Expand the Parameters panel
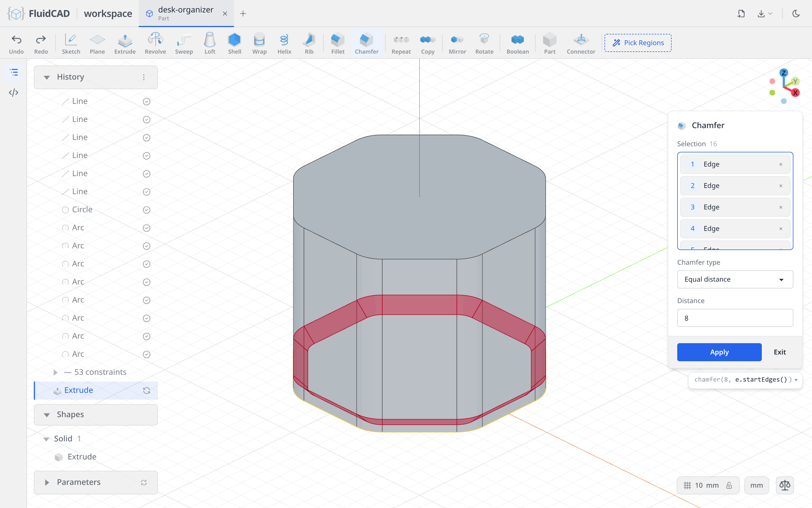Image resolution: width=812 pixels, height=508 pixels. (x=47, y=483)
